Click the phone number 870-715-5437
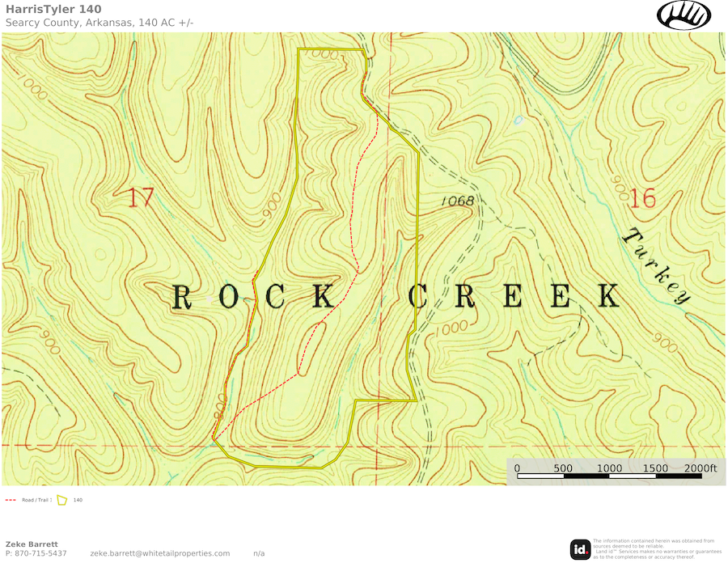 click(36, 553)
